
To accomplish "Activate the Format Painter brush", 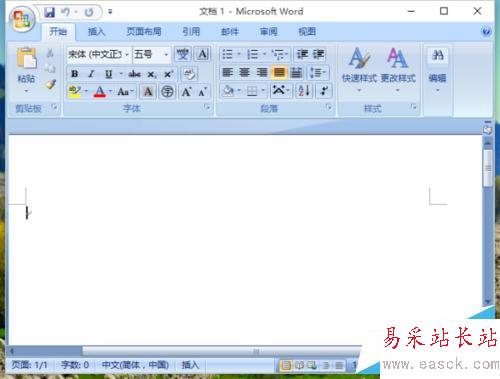I will 50,84.
